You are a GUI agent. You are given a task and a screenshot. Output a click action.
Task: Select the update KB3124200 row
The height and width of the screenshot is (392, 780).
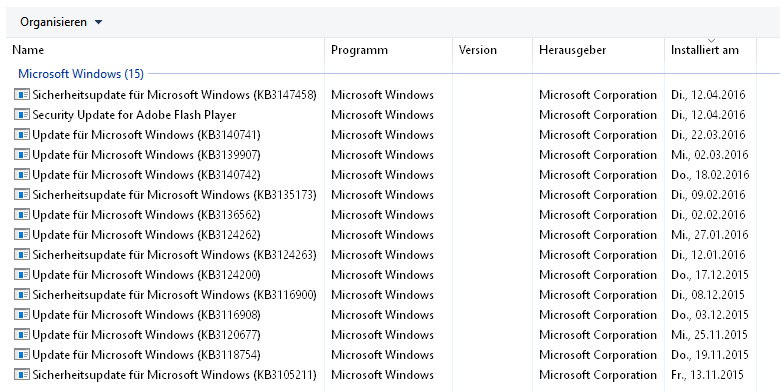(382, 275)
